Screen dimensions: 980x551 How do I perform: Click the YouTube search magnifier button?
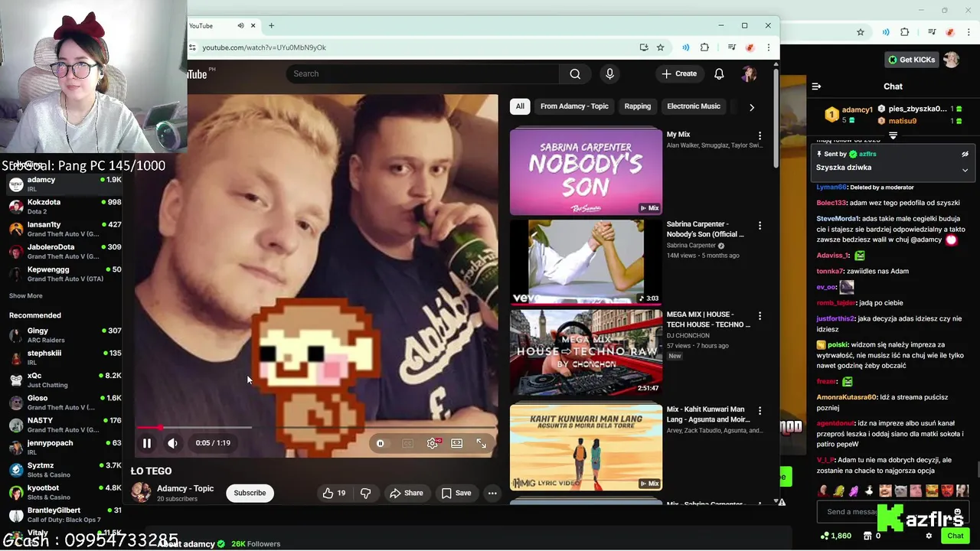[575, 74]
